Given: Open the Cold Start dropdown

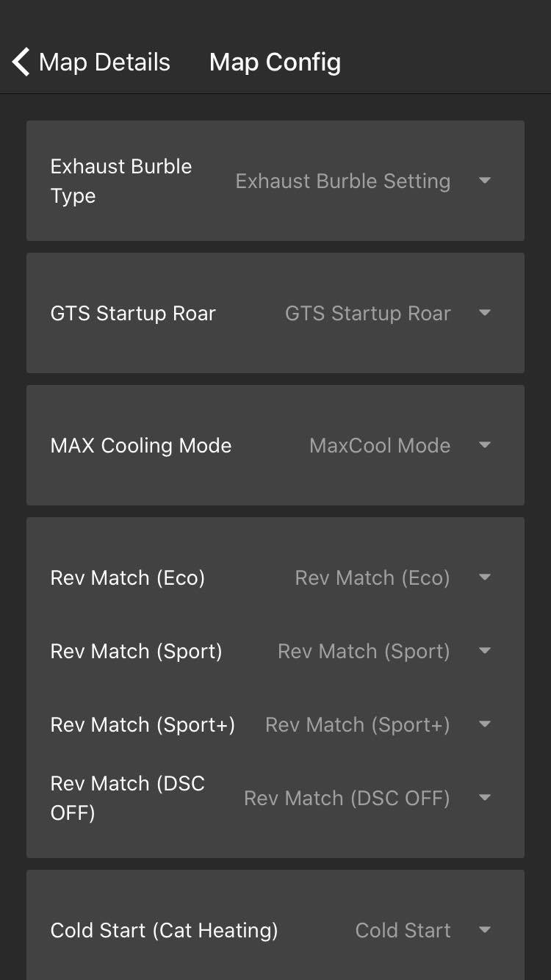Looking at the screenshot, I should click(x=403, y=931).
